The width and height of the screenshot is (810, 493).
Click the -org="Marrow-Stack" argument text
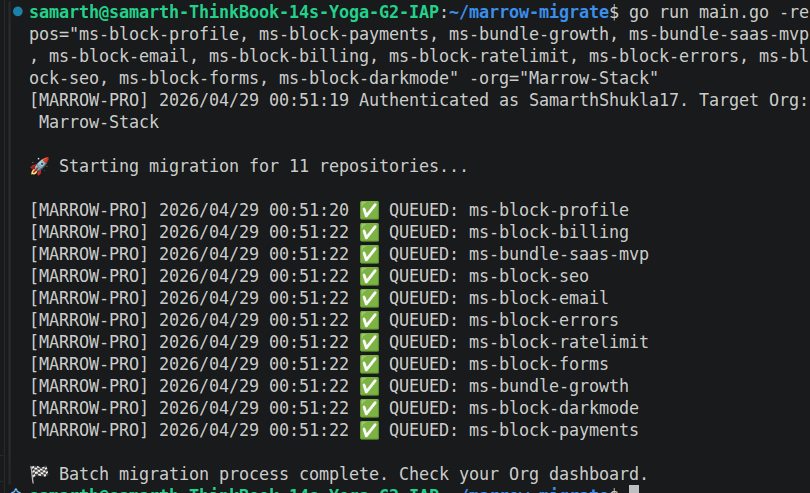click(564, 78)
